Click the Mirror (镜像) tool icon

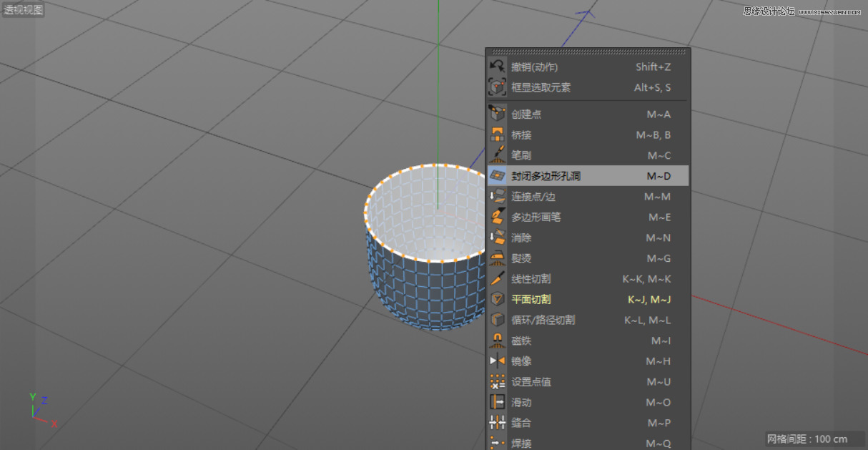click(498, 361)
